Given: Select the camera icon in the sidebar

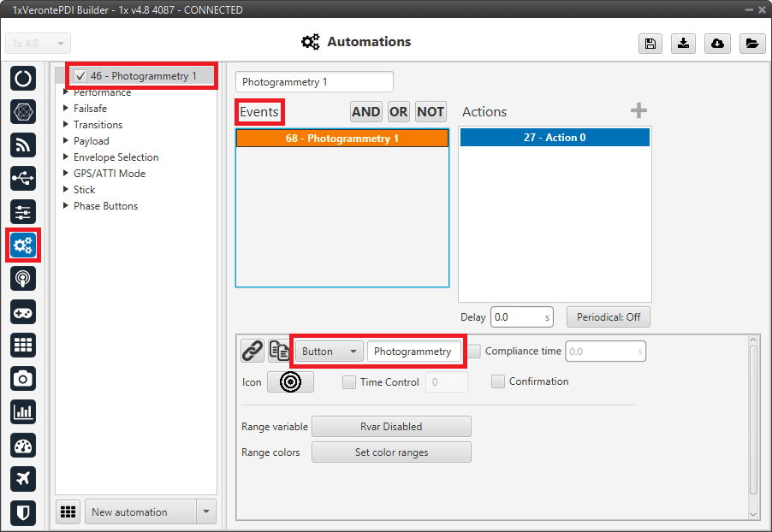Looking at the screenshot, I should click(x=23, y=378).
